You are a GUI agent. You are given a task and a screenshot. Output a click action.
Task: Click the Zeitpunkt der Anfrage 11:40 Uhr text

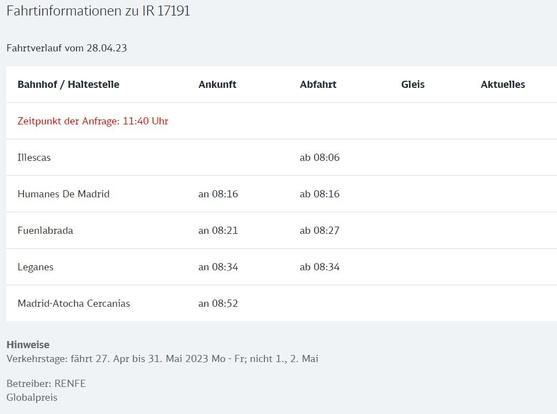click(93, 121)
